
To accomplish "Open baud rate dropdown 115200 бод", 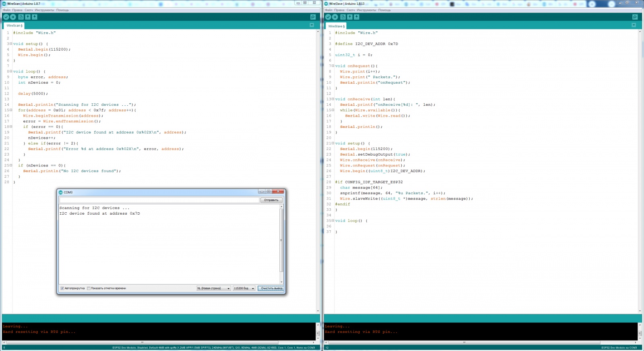I will click(244, 288).
